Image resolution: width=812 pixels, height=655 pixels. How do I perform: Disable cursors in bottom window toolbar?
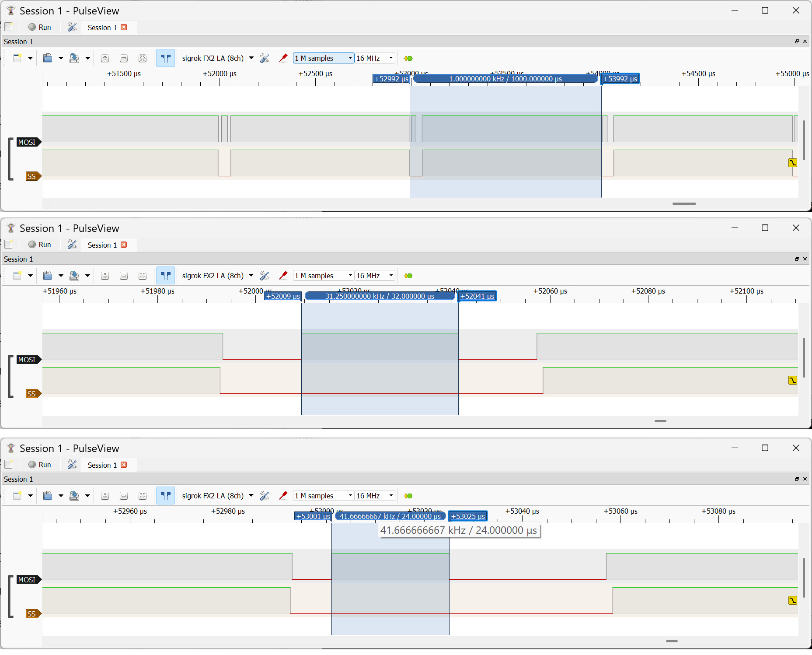pyautogui.click(x=166, y=496)
